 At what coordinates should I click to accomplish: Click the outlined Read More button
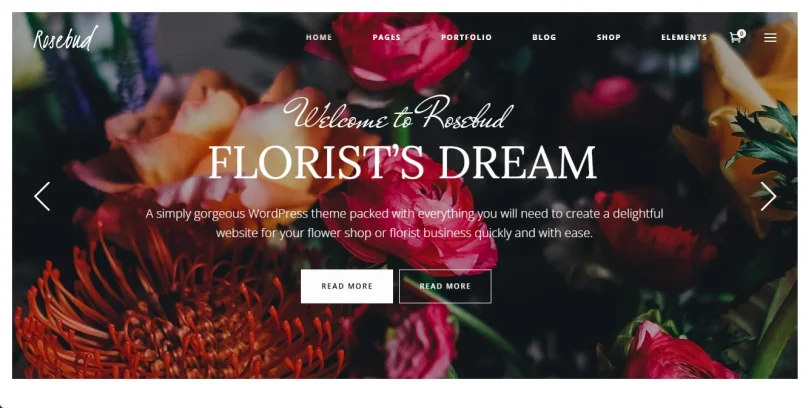tap(445, 286)
